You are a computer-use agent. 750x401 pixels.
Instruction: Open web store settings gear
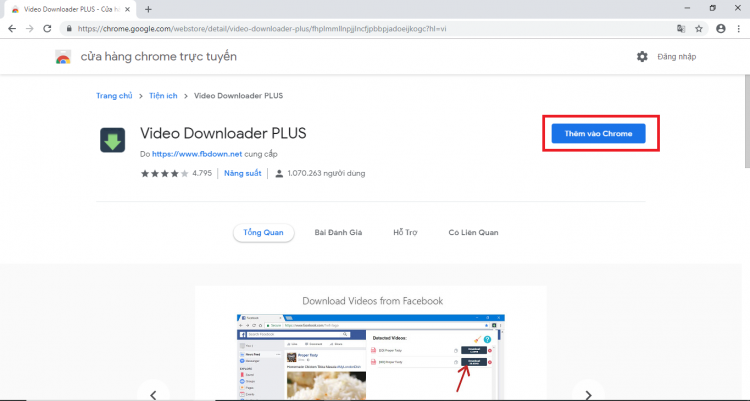[x=642, y=56]
